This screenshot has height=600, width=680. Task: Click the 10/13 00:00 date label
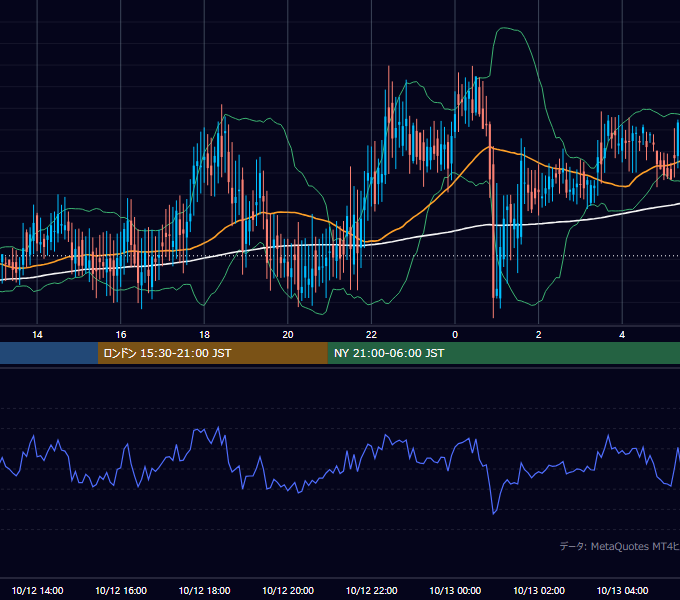point(455,590)
